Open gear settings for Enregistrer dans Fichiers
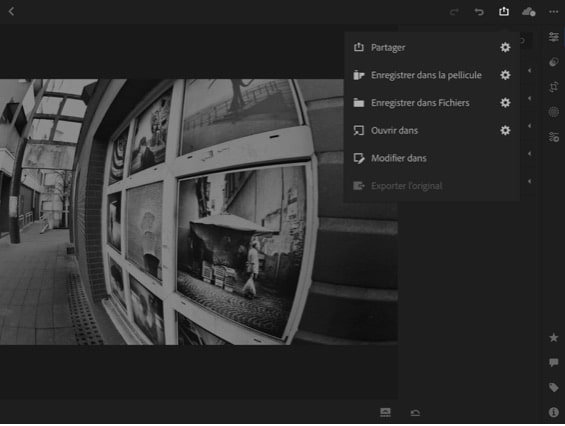 pos(505,103)
